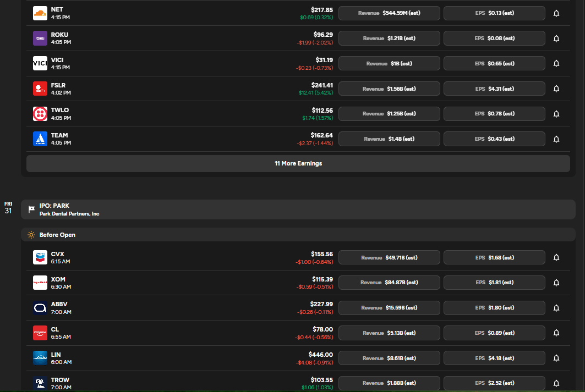Open TWLO EPS estimate $0.78

click(494, 114)
